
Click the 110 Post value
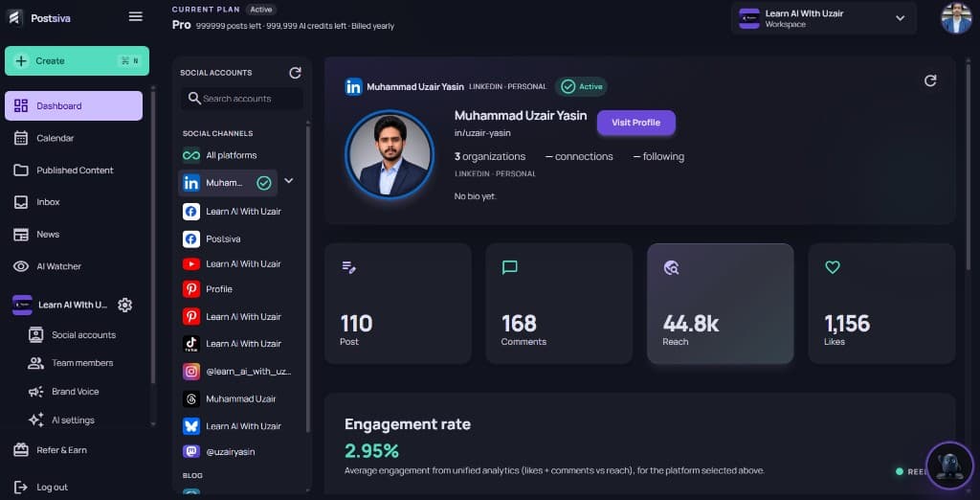click(x=356, y=324)
